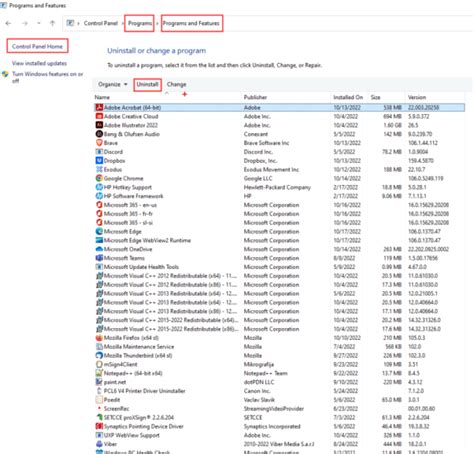Click the Bang & Olufsen Audio icon

point(99,134)
